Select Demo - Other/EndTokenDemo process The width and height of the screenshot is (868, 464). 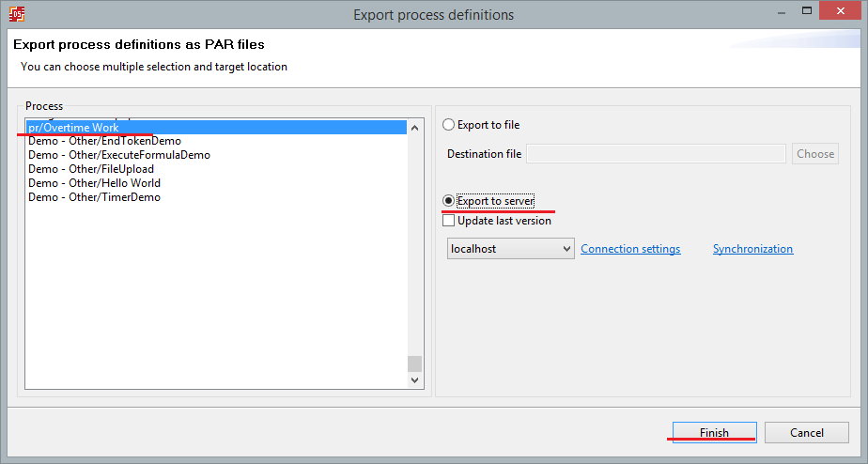tap(104, 141)
